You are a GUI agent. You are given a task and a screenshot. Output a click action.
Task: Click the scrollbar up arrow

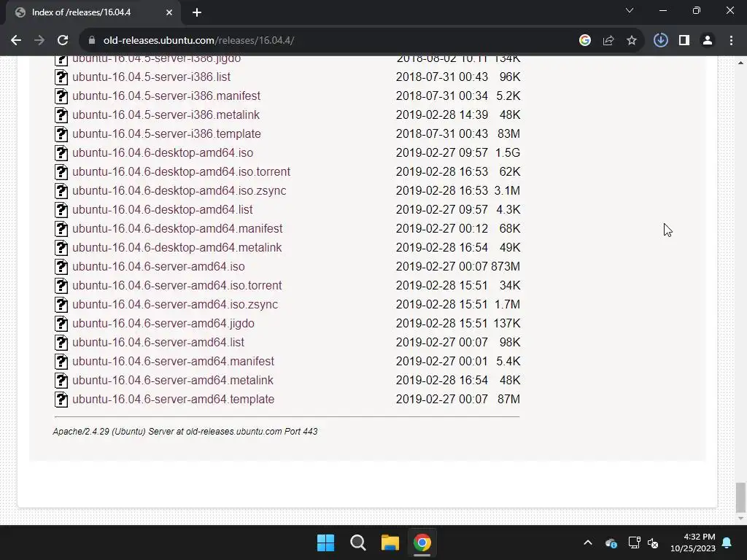coord(740,63)
